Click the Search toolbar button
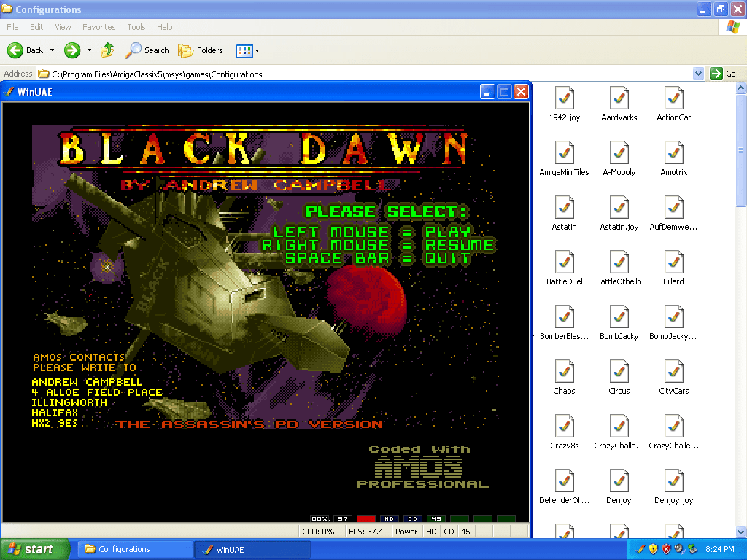Image resolution: width=747 pixels, height=560 pixels. pos(147,50)
